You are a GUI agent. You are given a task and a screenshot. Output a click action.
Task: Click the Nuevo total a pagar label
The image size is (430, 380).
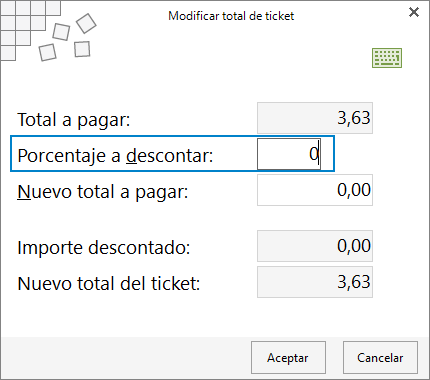click(103, 192)
